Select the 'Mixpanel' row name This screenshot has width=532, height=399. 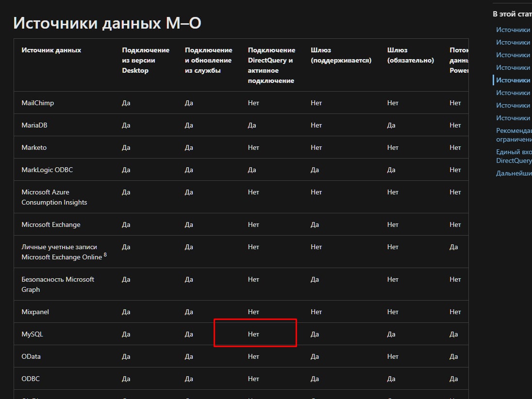(x=35, y=312)
